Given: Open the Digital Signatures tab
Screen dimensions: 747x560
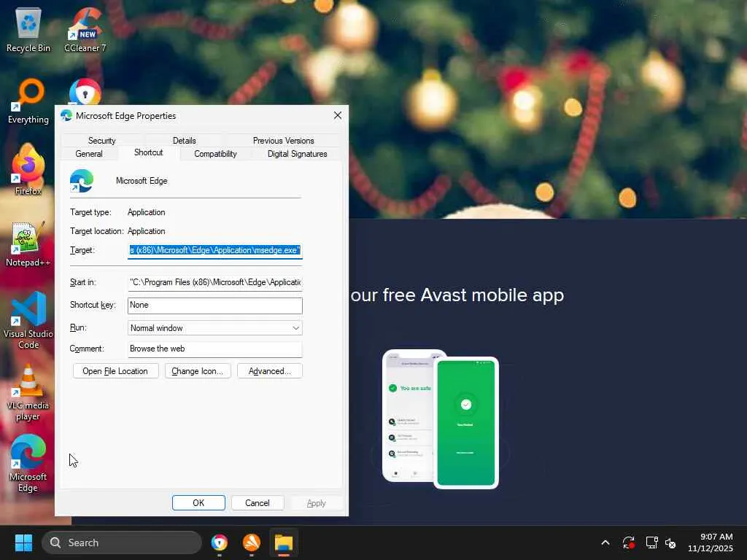Looking at the screenshot, I should (x=298, y=154).
